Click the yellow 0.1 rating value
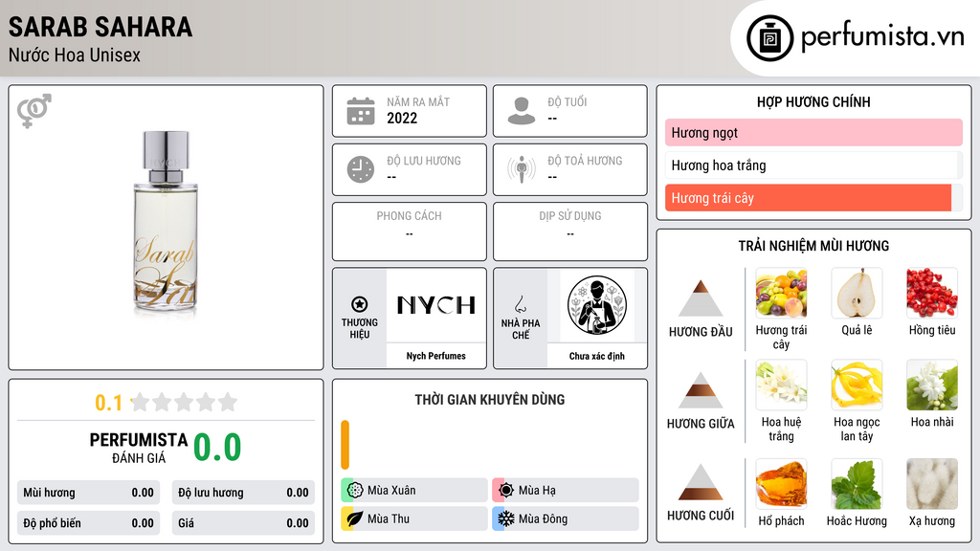The height and width of the screenshot is (551, 980). (x=109, y=403)
